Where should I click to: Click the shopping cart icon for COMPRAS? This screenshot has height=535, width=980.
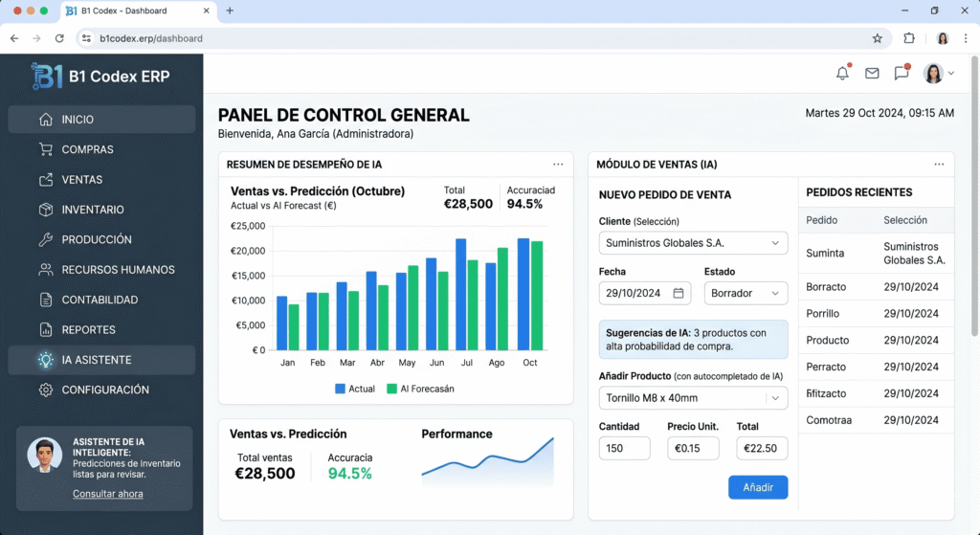46,149
